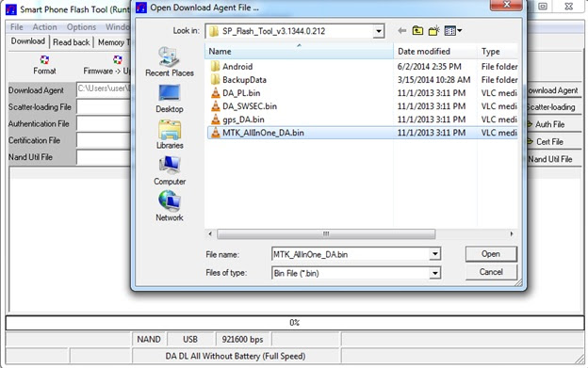This screenshot has height=368, width=588.
Task: Click the 6/2/2014 2:35 PM date cell
Action: tap(429, 67)
